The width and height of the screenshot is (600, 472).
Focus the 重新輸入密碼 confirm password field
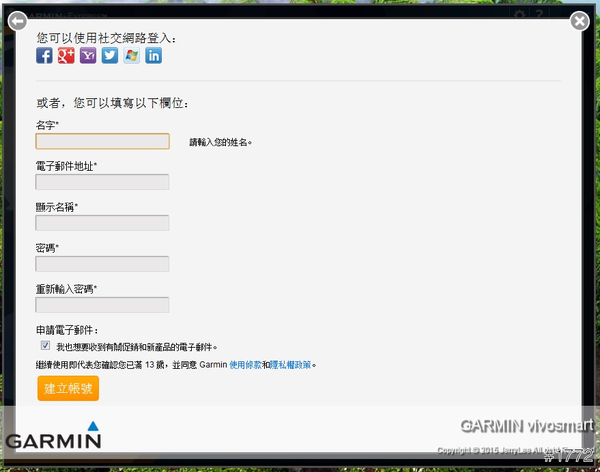click(102, 305)
